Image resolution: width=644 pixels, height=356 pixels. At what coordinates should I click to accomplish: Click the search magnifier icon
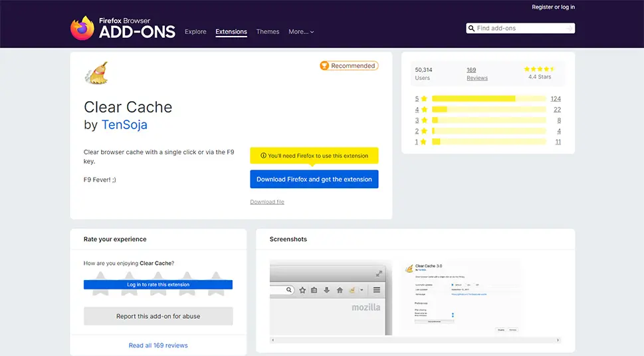point(471,29)
